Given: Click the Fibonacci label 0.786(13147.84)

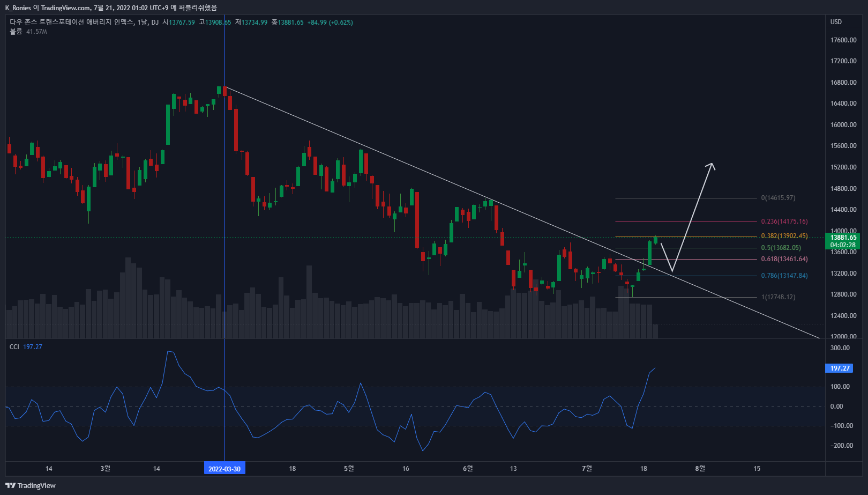Looking at the screenshot, I should pos(784,276).
